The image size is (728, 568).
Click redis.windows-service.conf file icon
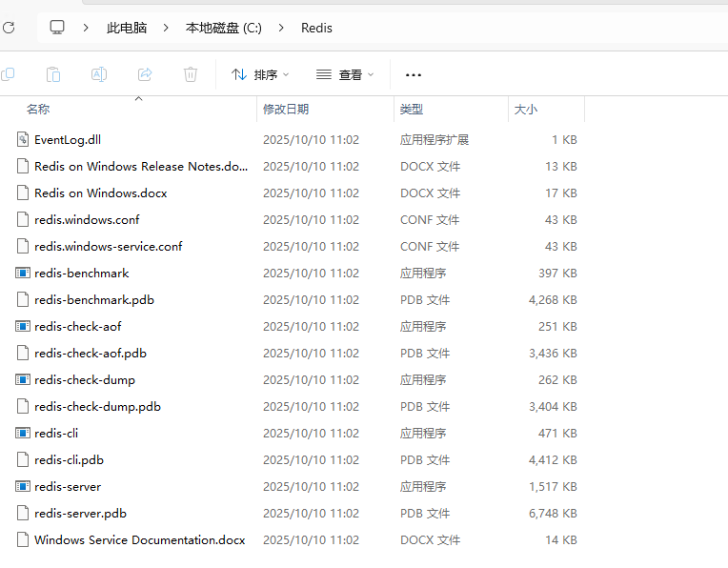coord(23,246)
